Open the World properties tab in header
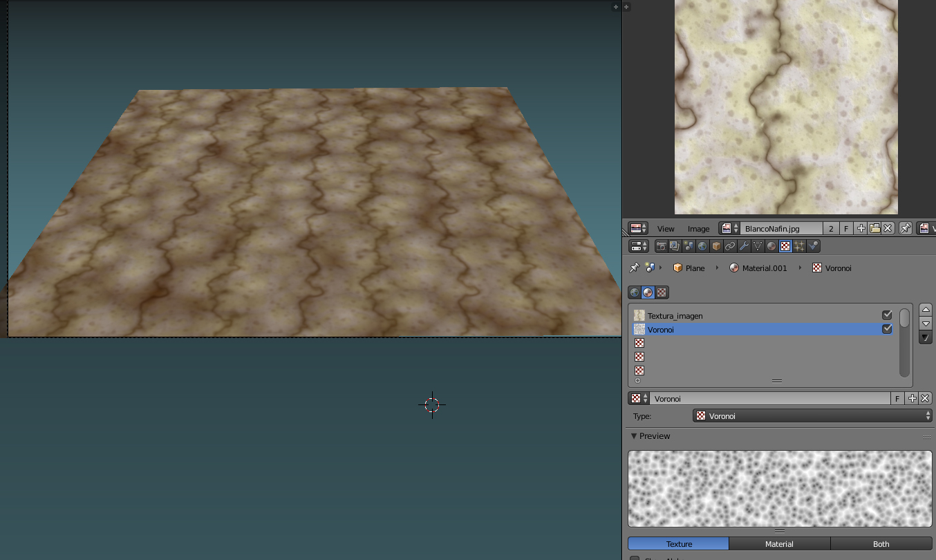The height and width of the screenshot is (560, 936). click(x=702, y=246)
